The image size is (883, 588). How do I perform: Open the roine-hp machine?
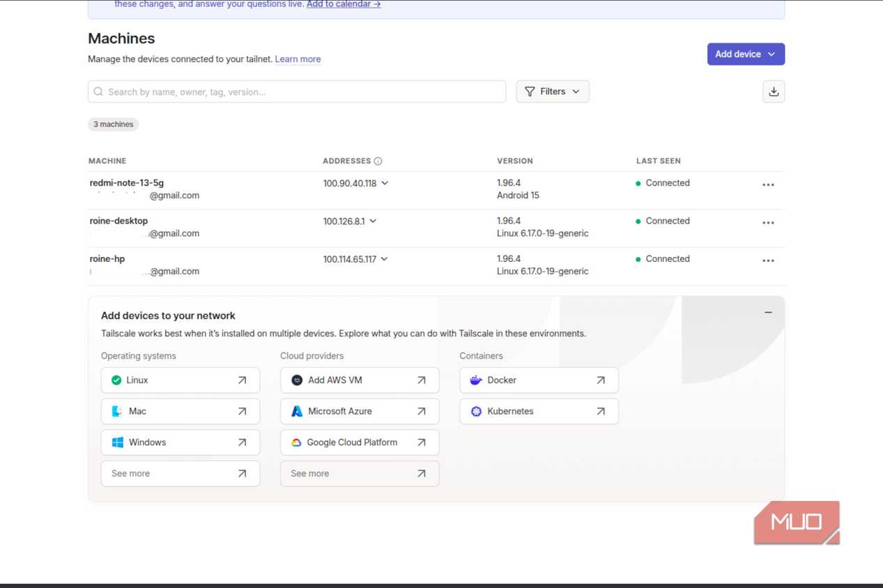tap(107, 258)
